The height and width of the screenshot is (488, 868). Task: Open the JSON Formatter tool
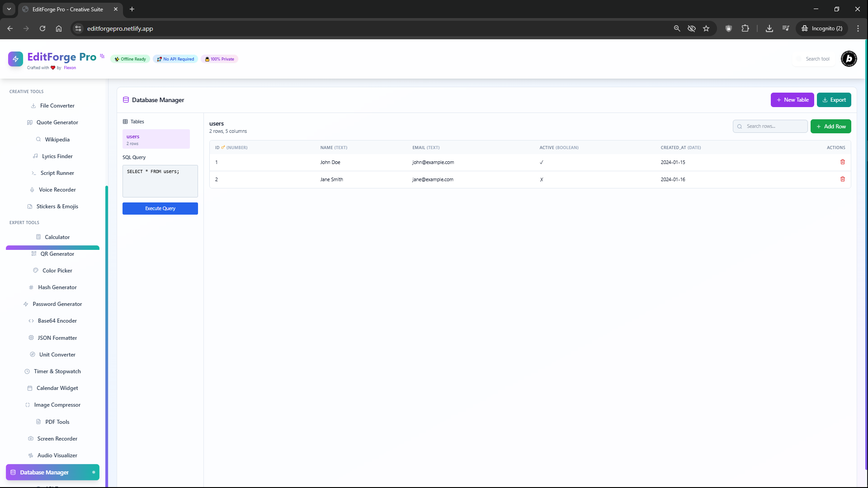tap(57, 338)
